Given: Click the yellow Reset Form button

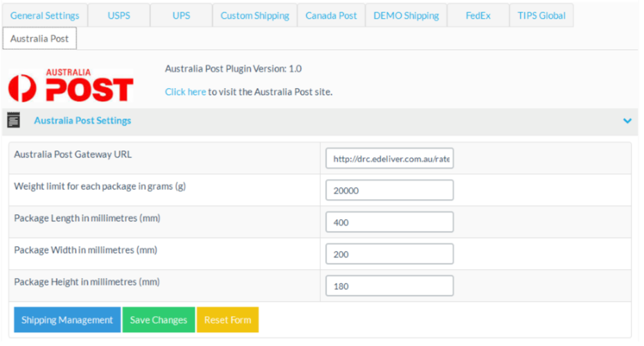Looking at the screenshot, I should [227, 320].
